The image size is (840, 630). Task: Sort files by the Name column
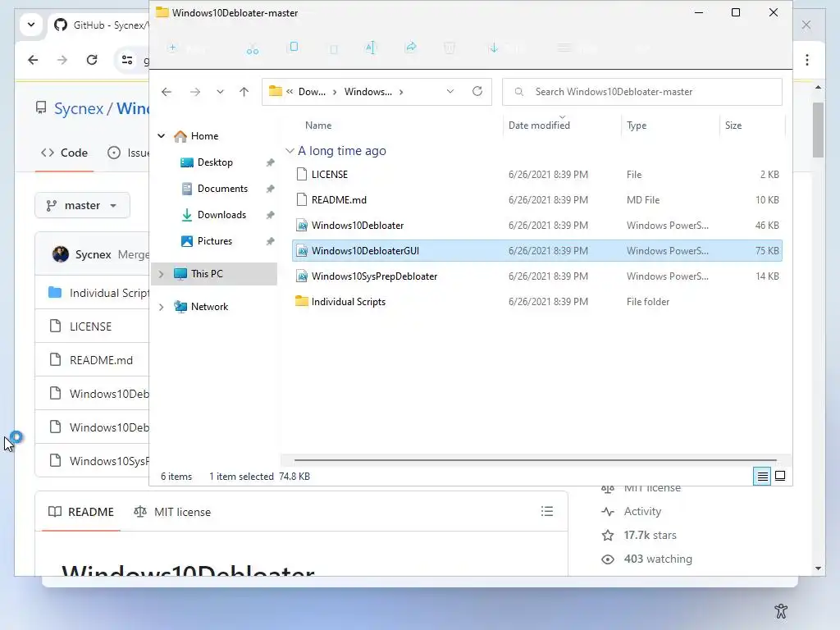(318, 126)
